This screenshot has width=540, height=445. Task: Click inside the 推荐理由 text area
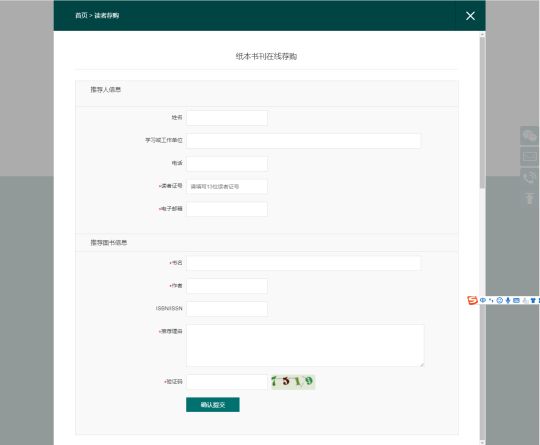pos(305,345)
